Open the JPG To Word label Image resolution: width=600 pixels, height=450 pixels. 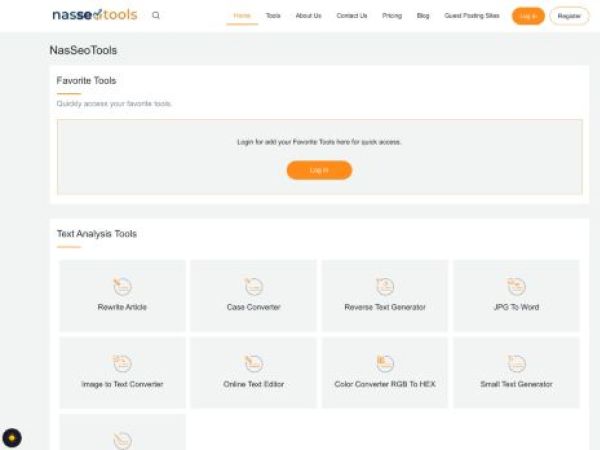tap(516, 307)
